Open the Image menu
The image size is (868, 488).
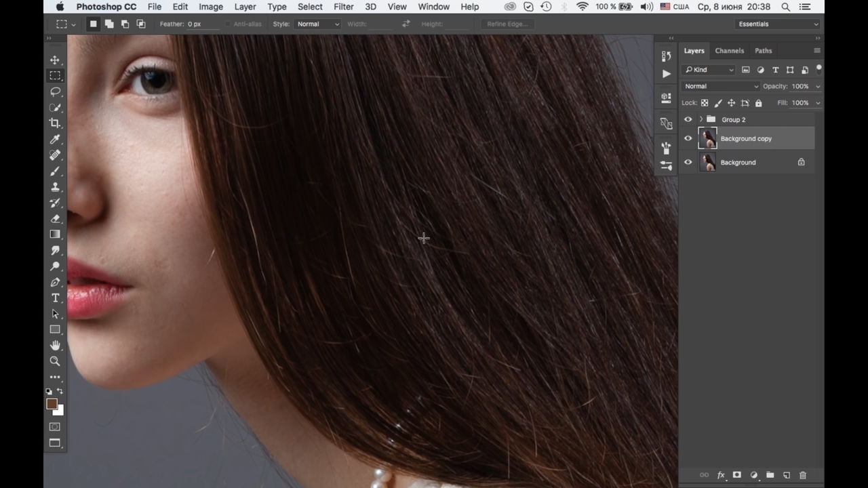[x=211, y=7]
